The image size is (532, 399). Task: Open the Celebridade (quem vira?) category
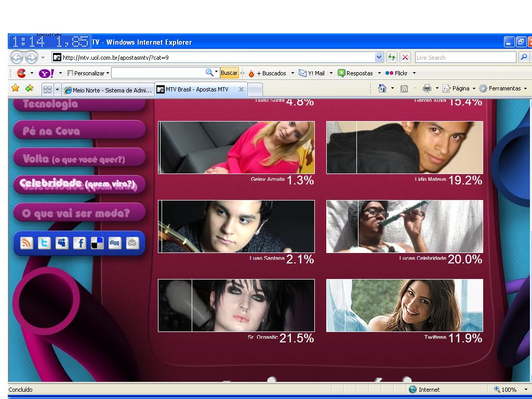point(79,184)
